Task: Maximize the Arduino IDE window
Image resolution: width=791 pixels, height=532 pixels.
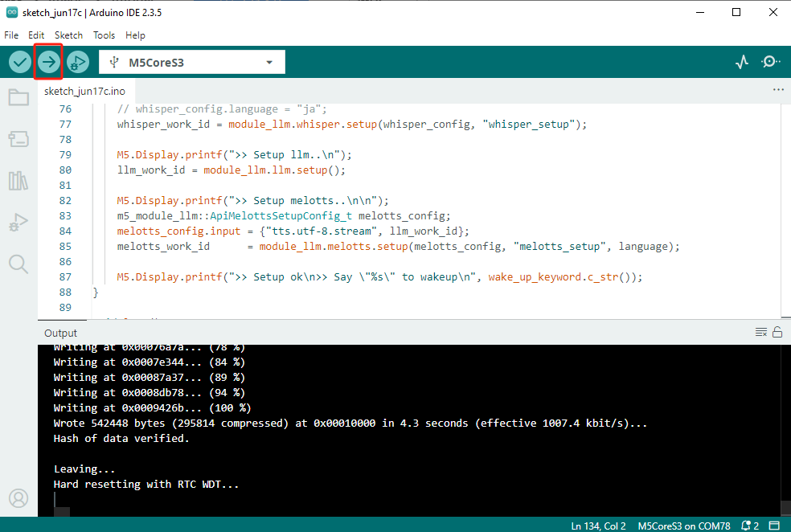Action: [736, 12]
